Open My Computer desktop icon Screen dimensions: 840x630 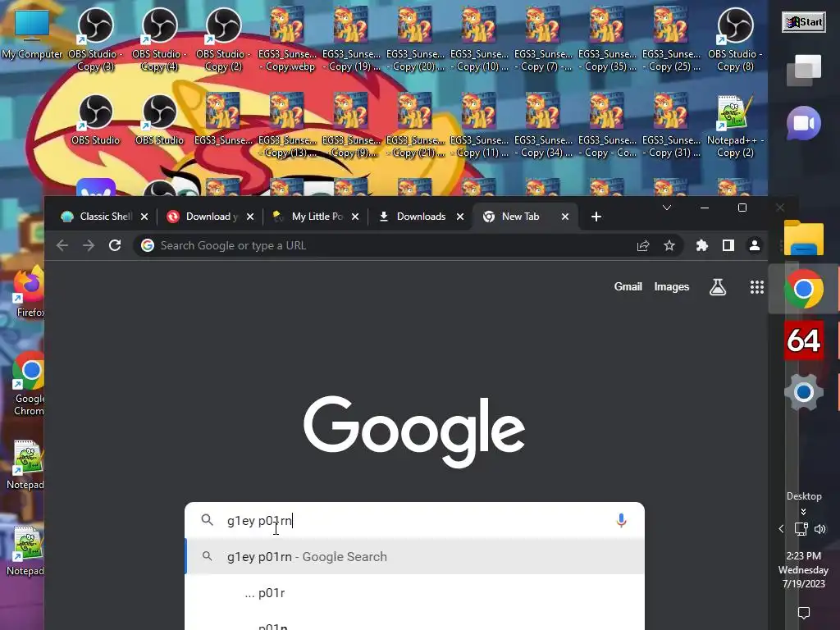point(32,33)
